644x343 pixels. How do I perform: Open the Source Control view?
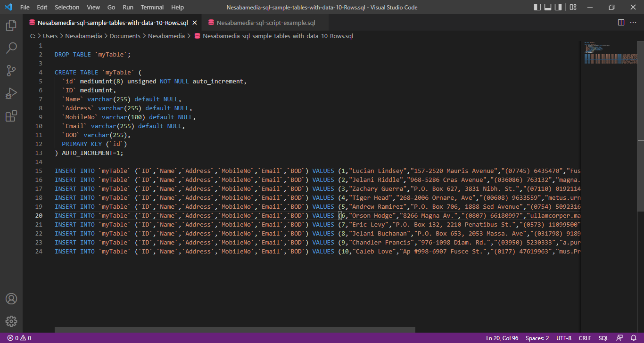pyautogui.click(x=11, y=71)
